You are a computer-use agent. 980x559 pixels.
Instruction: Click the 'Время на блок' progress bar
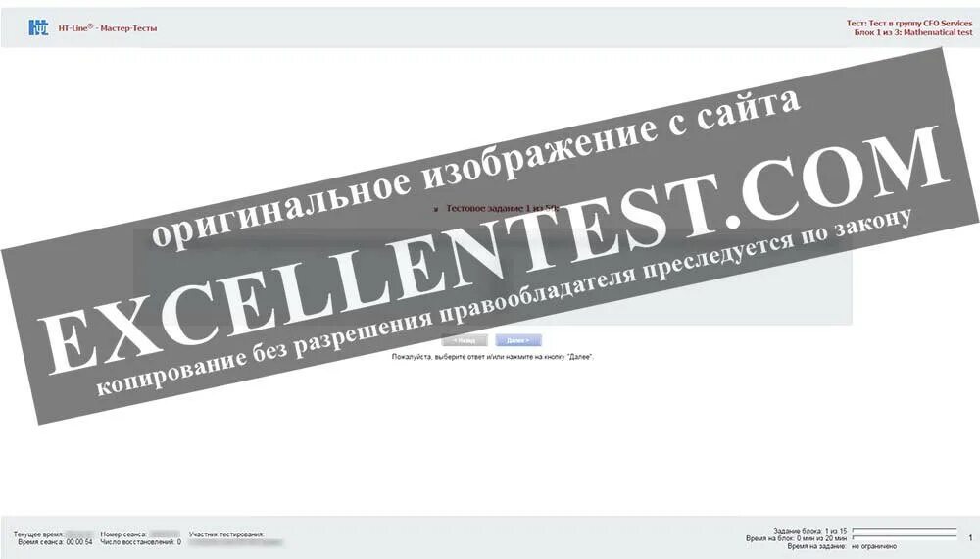(905, 537)
